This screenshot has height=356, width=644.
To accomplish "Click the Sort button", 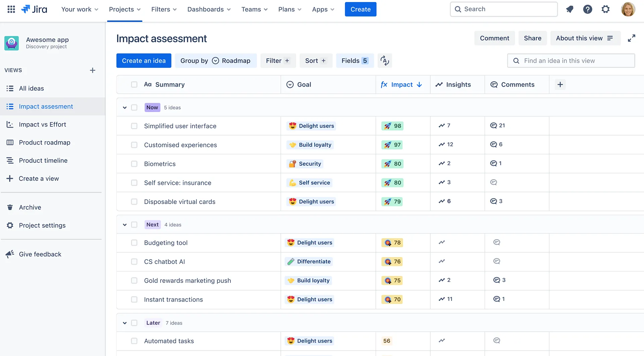I will click(316, 61).
